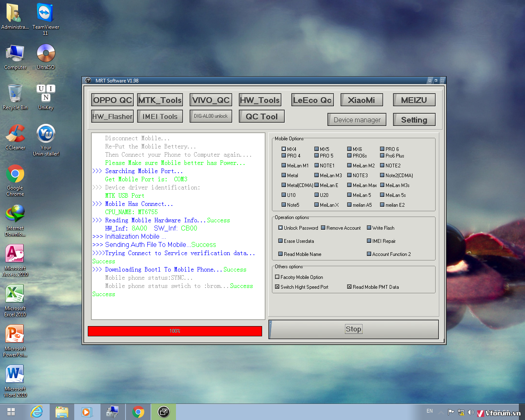This screenshot has height=420, width=525.
Task: Open the Recycle Bin desktop icon
Action: click(15, 97)
